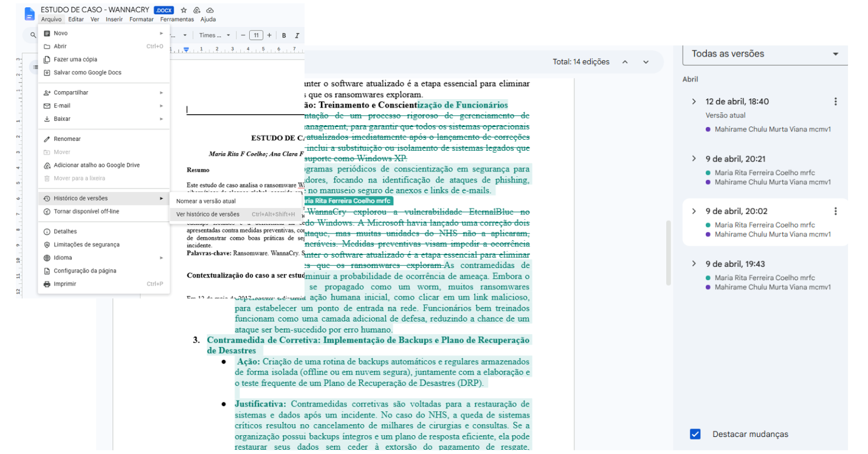Click the Google Docs home logo

[29, 13]
